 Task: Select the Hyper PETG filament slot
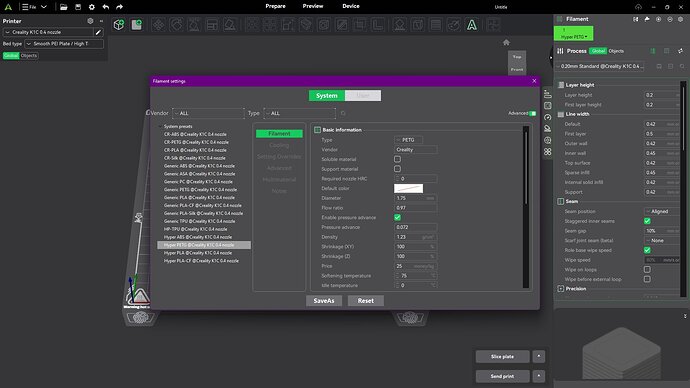[x=573, y=33]
